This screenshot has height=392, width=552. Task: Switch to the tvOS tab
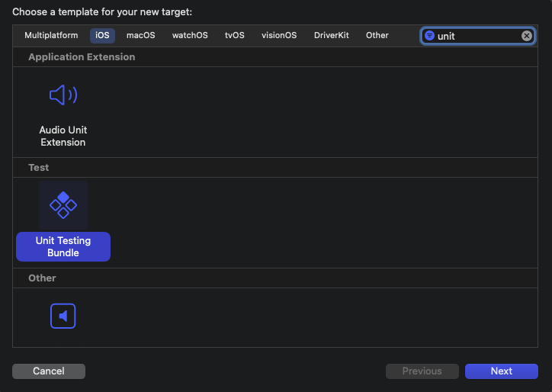(x=235, y=36)
